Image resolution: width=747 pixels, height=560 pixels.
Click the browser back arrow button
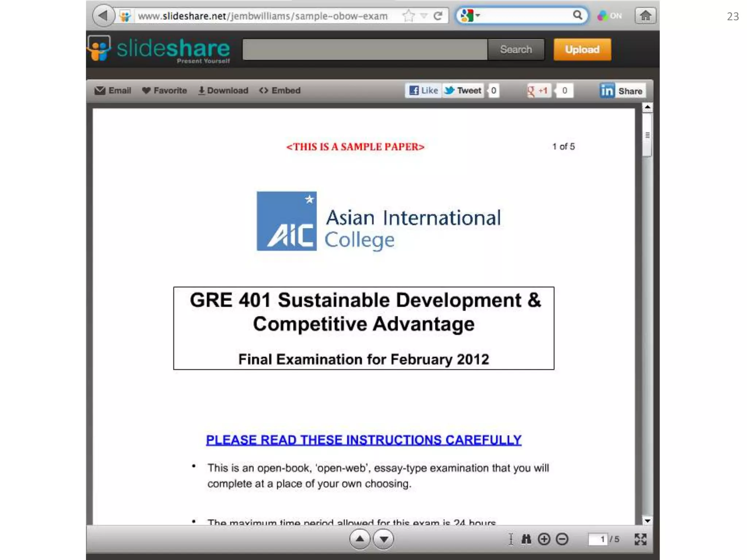click(x=103, y=16)
